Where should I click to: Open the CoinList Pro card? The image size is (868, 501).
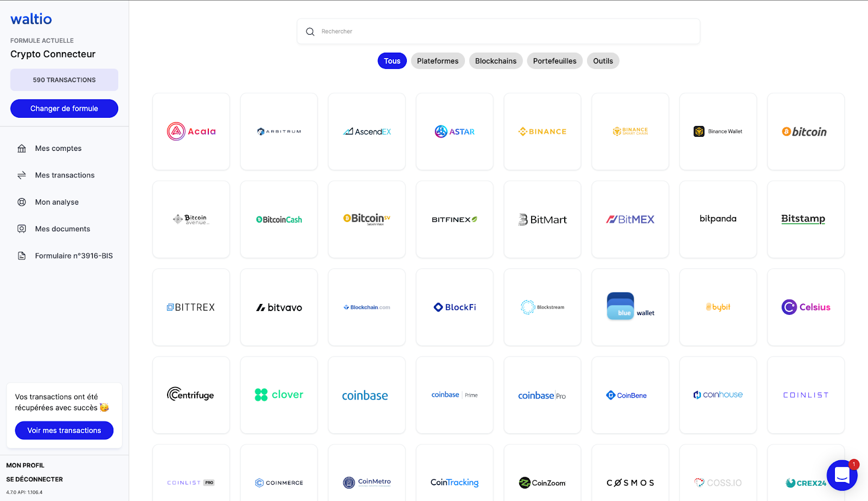coord(191,473)
